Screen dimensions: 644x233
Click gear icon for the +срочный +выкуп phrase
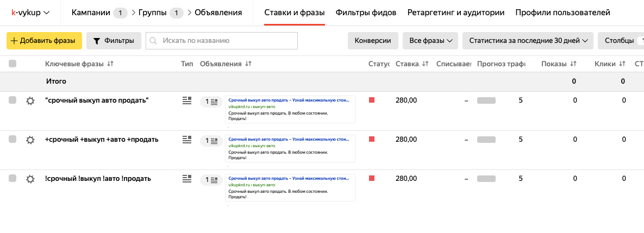click(30, 140)
